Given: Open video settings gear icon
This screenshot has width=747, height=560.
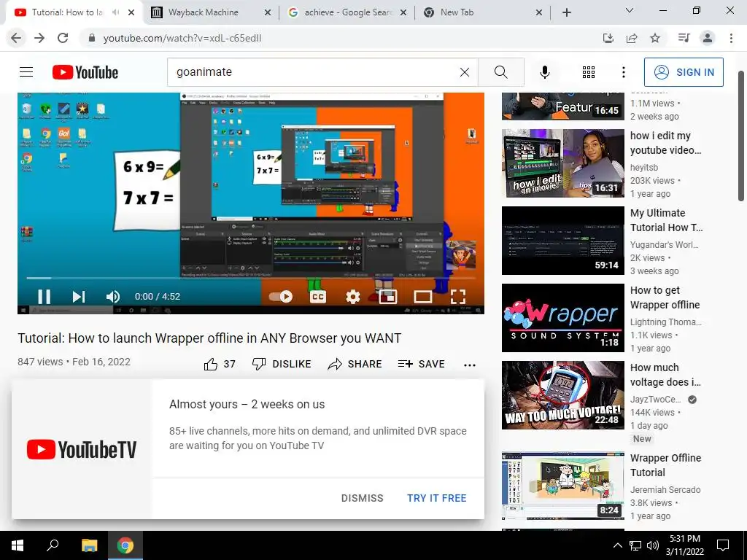Looking at the screenshot, I should click(x=352, y=297).
